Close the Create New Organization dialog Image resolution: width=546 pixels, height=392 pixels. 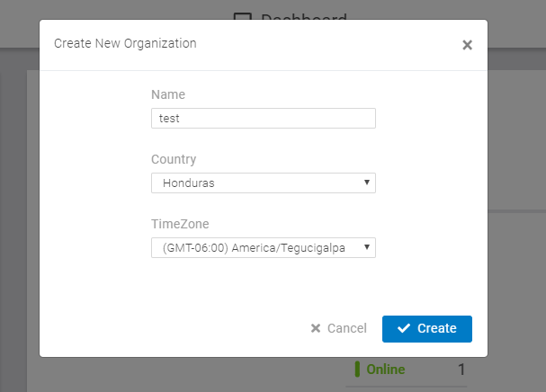tap(467, 45)
